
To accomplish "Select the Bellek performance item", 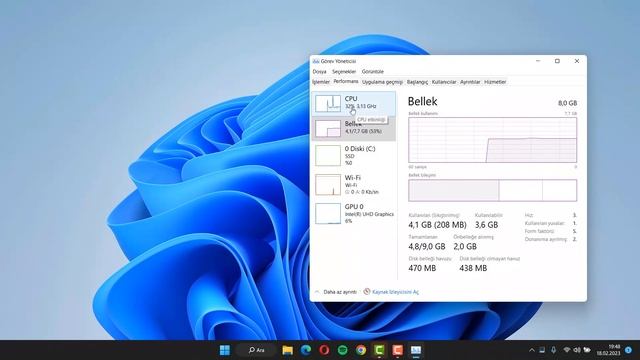I will point(353,129).
